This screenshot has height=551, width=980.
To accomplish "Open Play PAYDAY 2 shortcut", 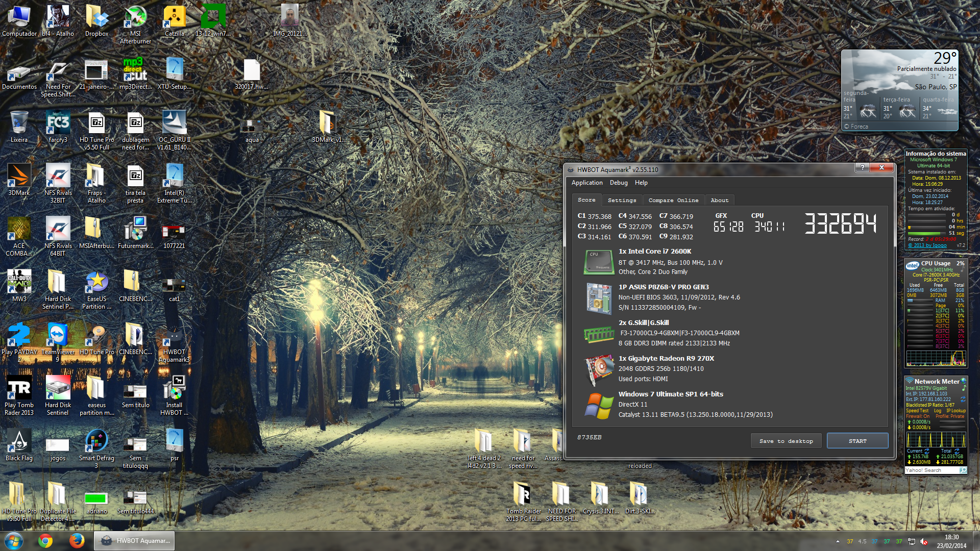I will (19, 342).
